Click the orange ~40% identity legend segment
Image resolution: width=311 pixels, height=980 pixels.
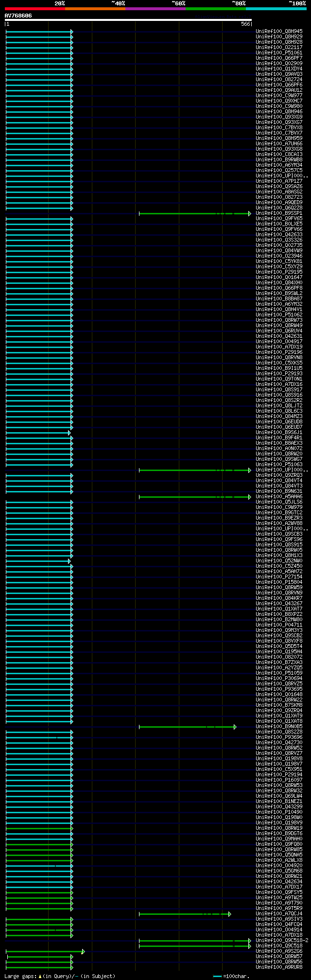(95, 9)
